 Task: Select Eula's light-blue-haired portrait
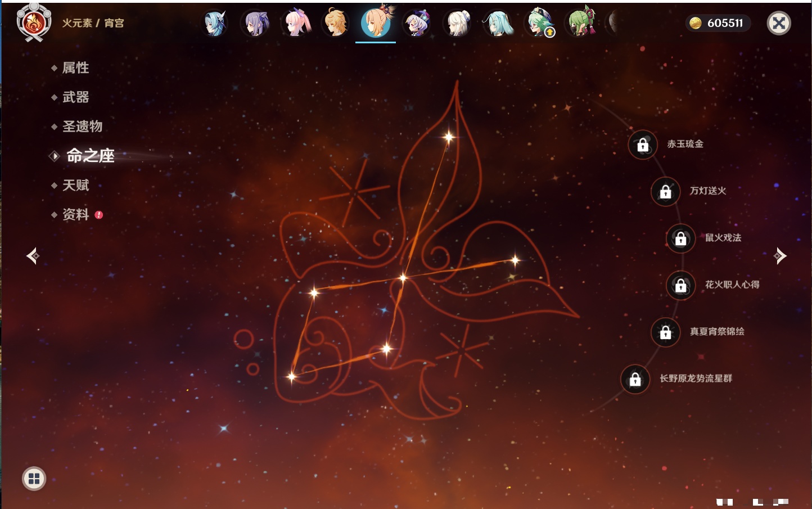(215, 23)
